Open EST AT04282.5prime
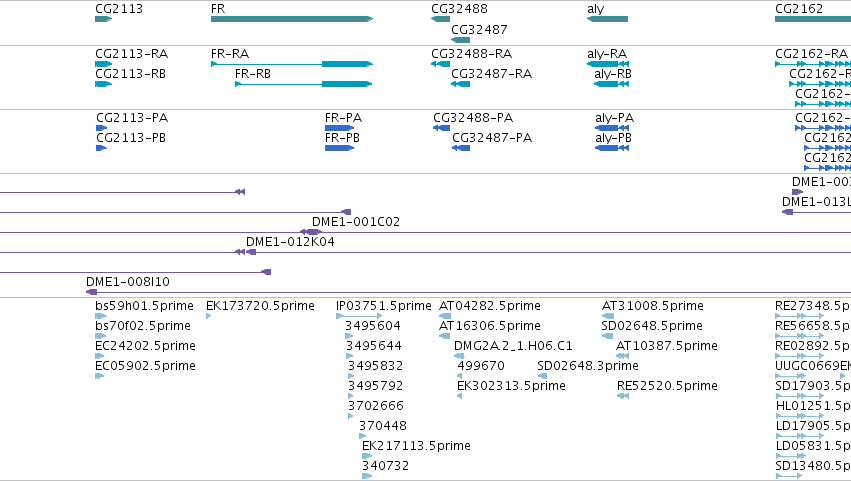This screenshot has width=851, height=481. (x=445, y=316)
